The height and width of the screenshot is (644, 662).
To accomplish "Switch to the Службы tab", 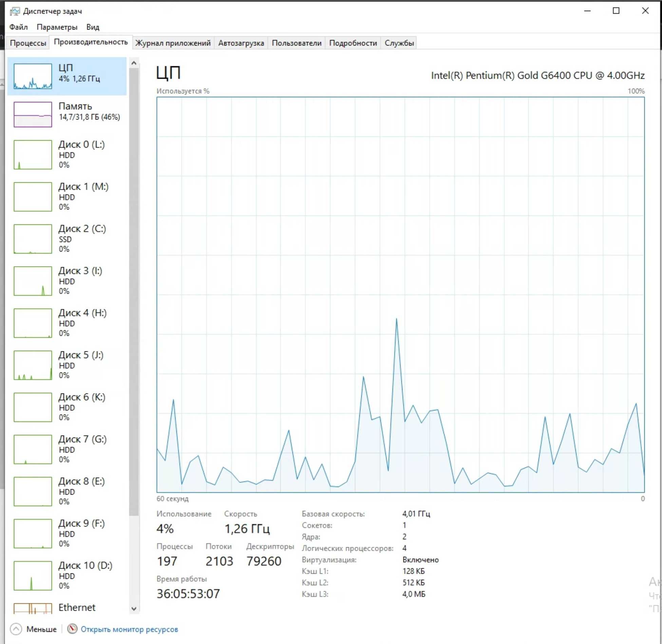I will point(399,43).
